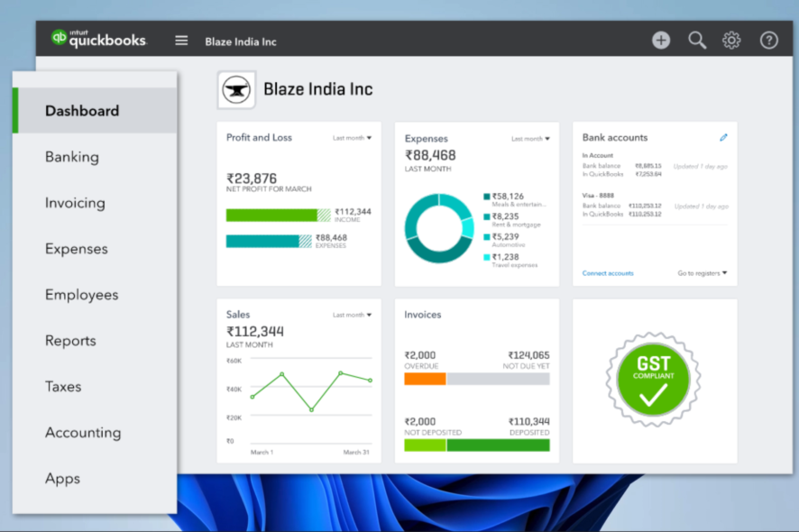The image size is (799, 532).
Task: Edit bank accounts with the pencil icon
Action: [x=723, y=138]
